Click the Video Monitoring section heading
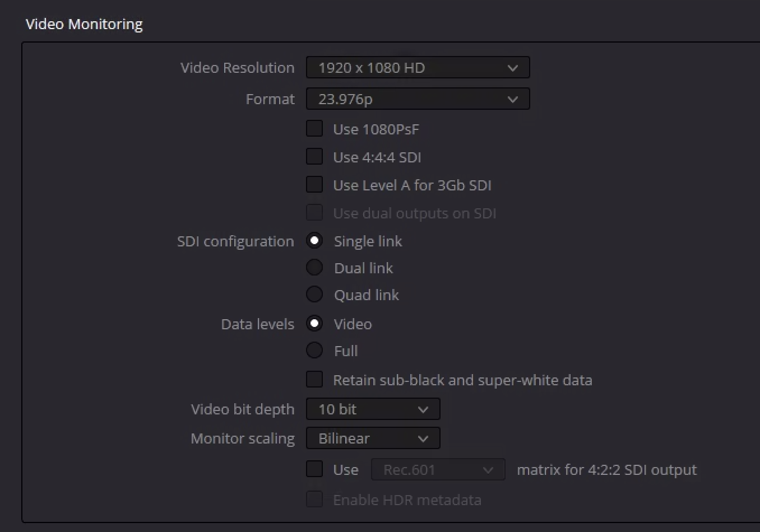The image size is (760, 532). (x=84, y=24)
